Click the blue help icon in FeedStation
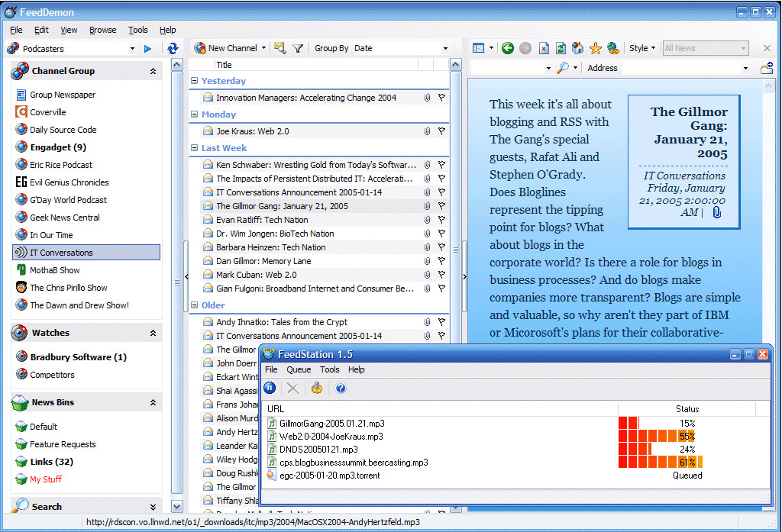The height and width of the screenshot is (532, 782). (x=341, y=388)
